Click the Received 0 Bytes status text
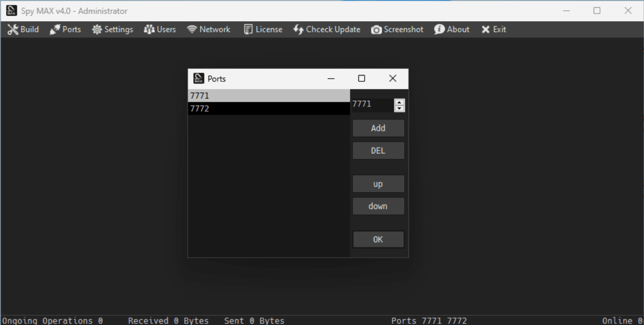 pos(168,321)
